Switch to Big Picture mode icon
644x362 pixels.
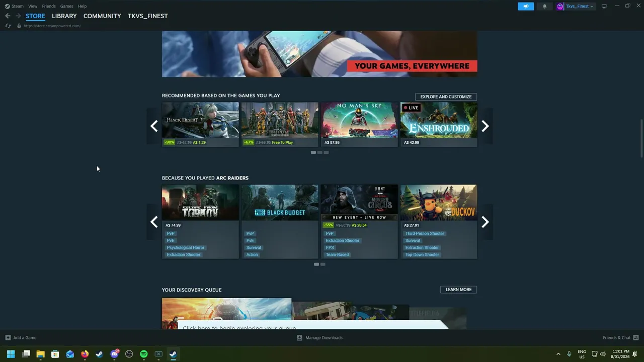[x=604, y=6]
